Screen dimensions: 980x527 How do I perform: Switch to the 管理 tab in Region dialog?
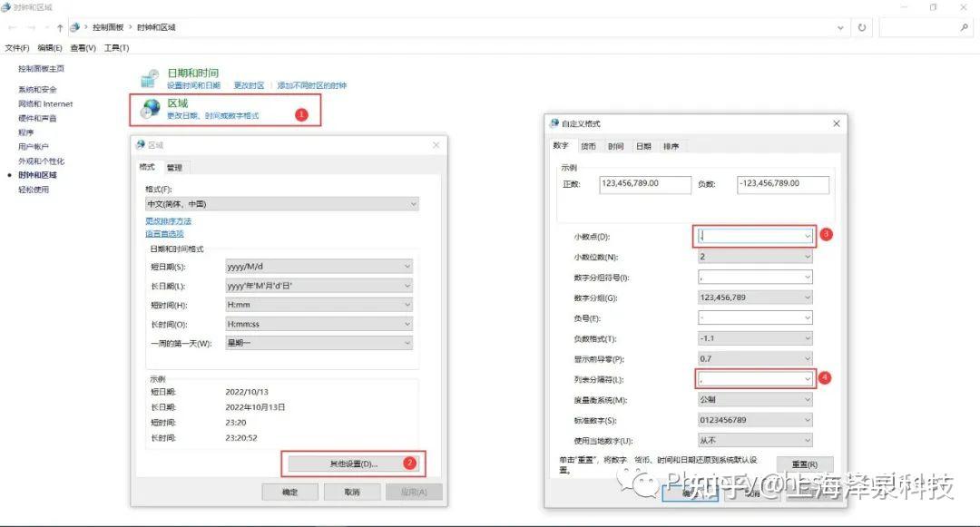click(x=174, y=167)
